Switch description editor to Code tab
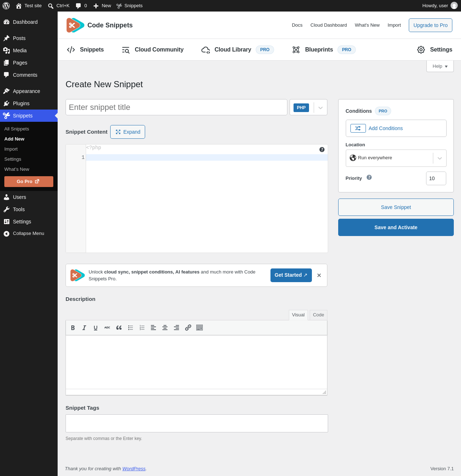This screenshot has height=476, width=461. click(x=318, y=315)
